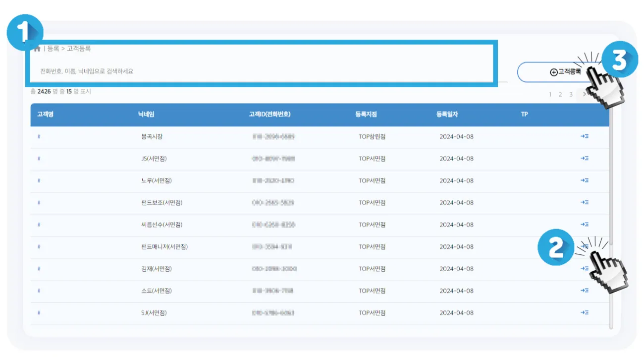
Task: Focus the phone, name, nickname search field
Action: (x=268, y=71)
